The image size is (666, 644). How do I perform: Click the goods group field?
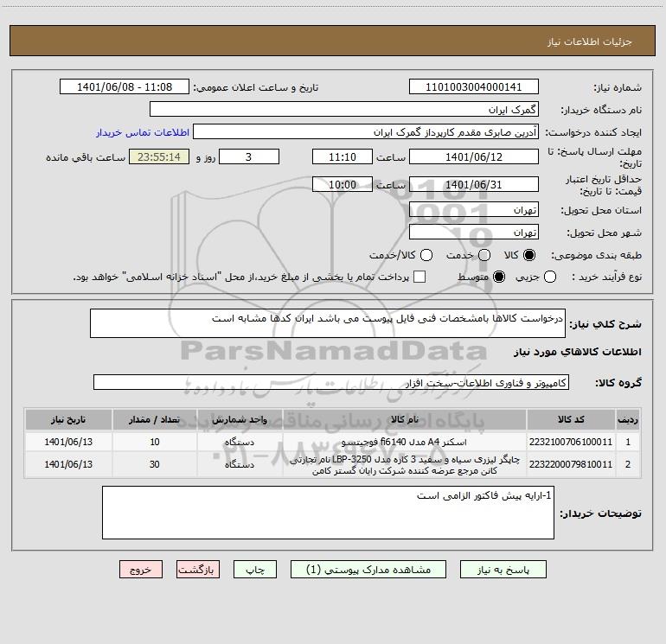pos(331,382)
